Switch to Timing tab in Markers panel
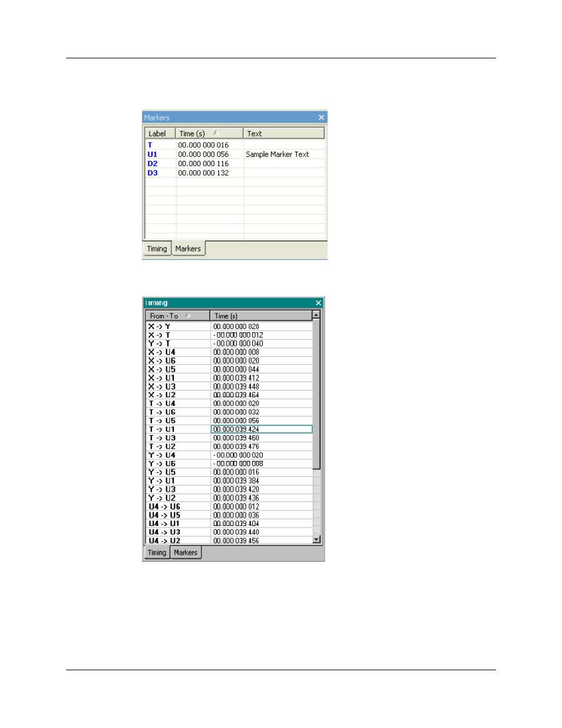 tap(157, 249)
